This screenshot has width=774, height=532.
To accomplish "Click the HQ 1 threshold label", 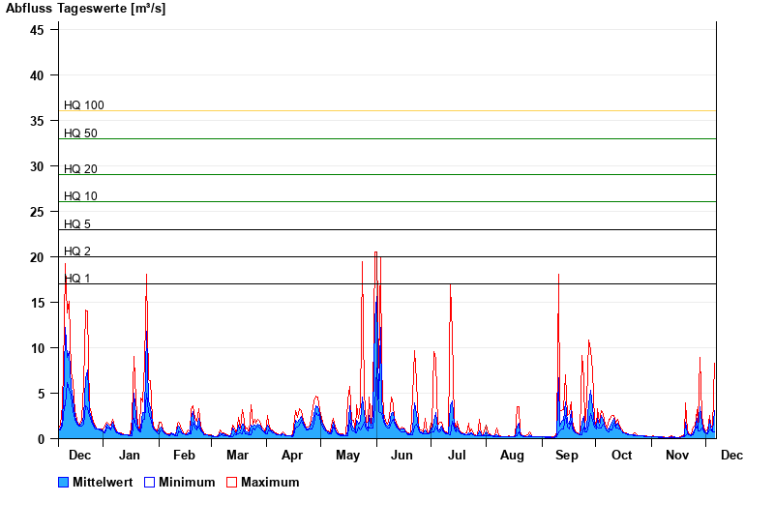I will (x=77, y=279).
